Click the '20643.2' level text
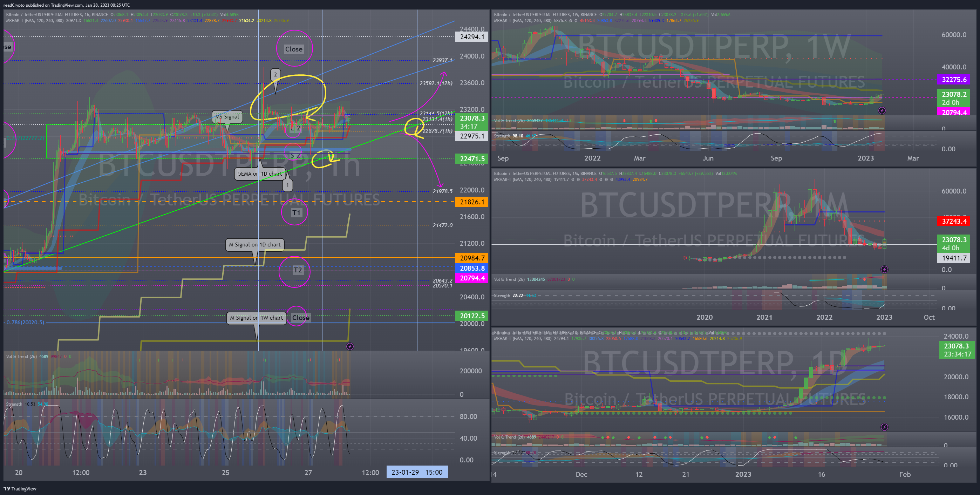This screenshot has height=495, width=980. click(x=442, y=280)
